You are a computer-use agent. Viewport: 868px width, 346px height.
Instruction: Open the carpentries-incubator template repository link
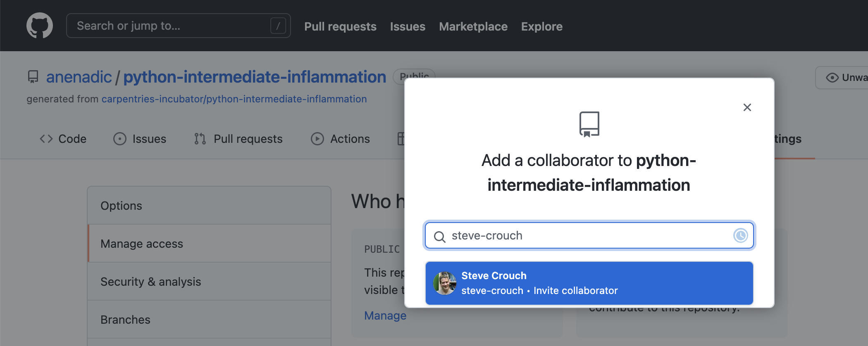pyautogui.click(x=234, y=99)
